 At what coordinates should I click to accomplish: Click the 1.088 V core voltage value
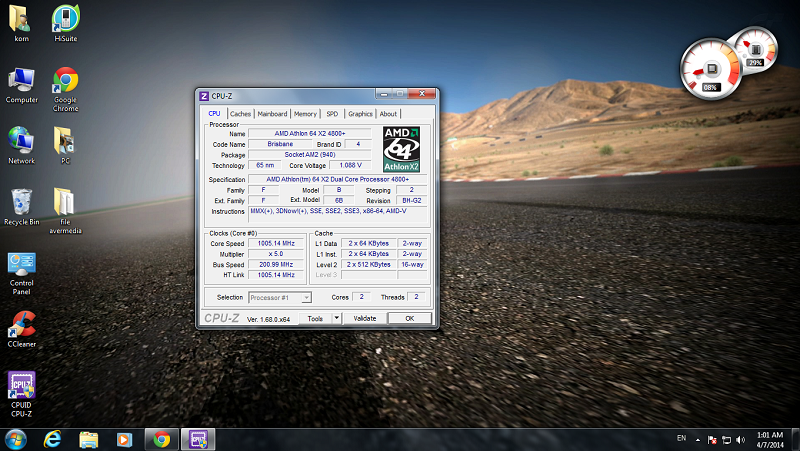click(350, 165)
